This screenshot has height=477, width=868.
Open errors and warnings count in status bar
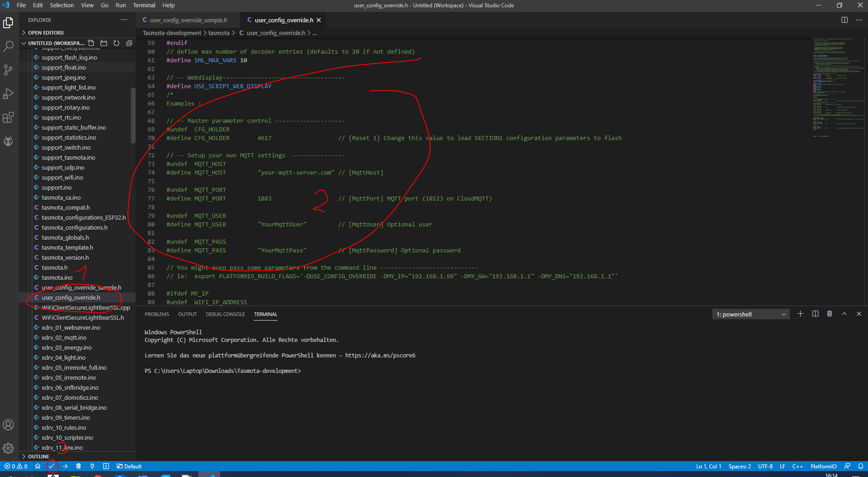click(16, 466)
